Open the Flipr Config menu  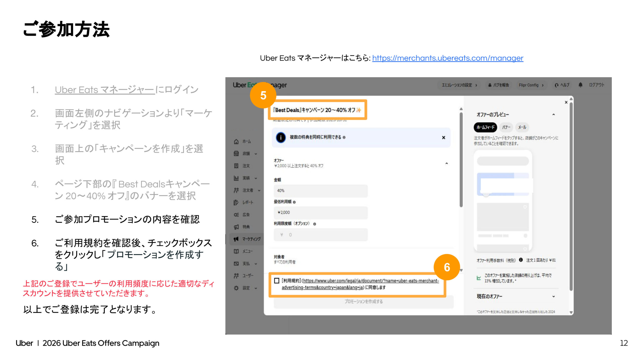531,85
